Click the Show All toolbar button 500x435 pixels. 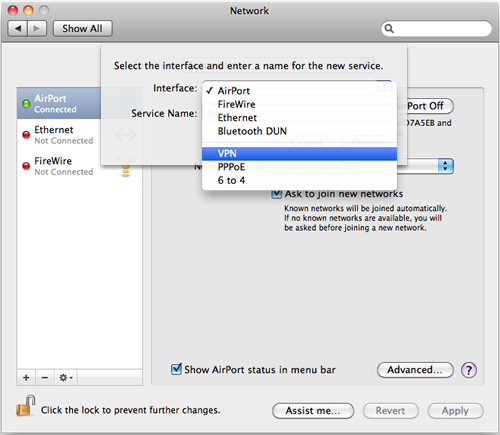(83, 29)
